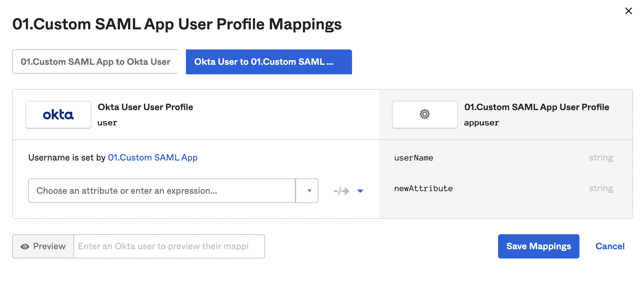Close the User Profile Mappings dialog
This screenshot has width=644, height=284.
(628, 11)
